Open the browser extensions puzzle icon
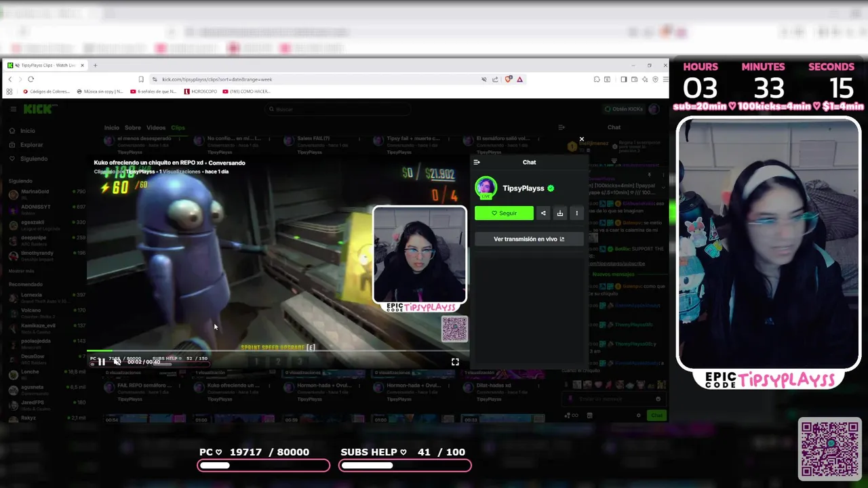868x488 pixels. click(596, 79)
